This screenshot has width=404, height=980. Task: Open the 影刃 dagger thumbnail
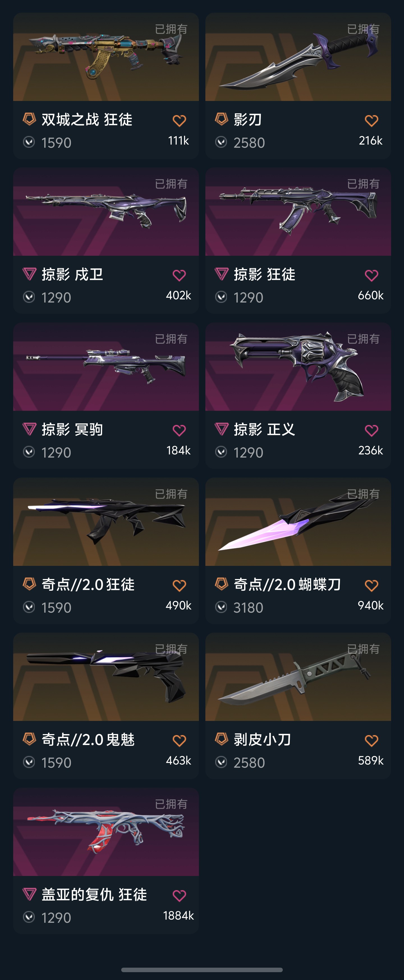pos(298,57)
